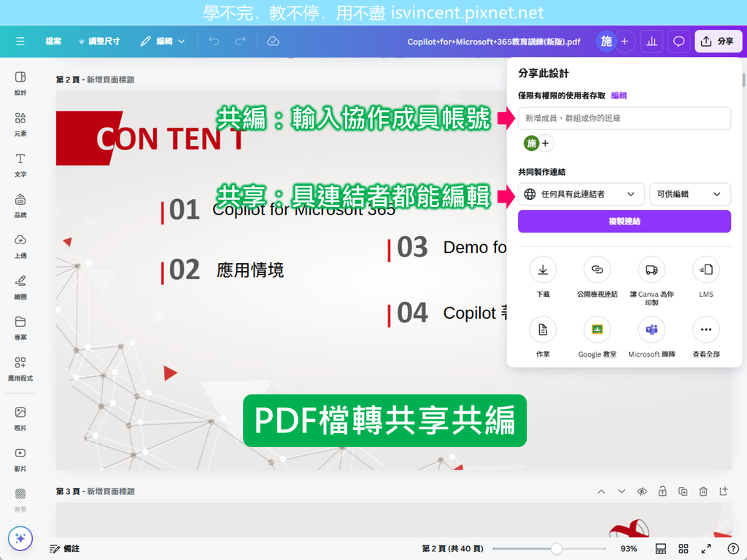
Task: Move page 3 down with chevron
Action: click(x=622, y=491)
